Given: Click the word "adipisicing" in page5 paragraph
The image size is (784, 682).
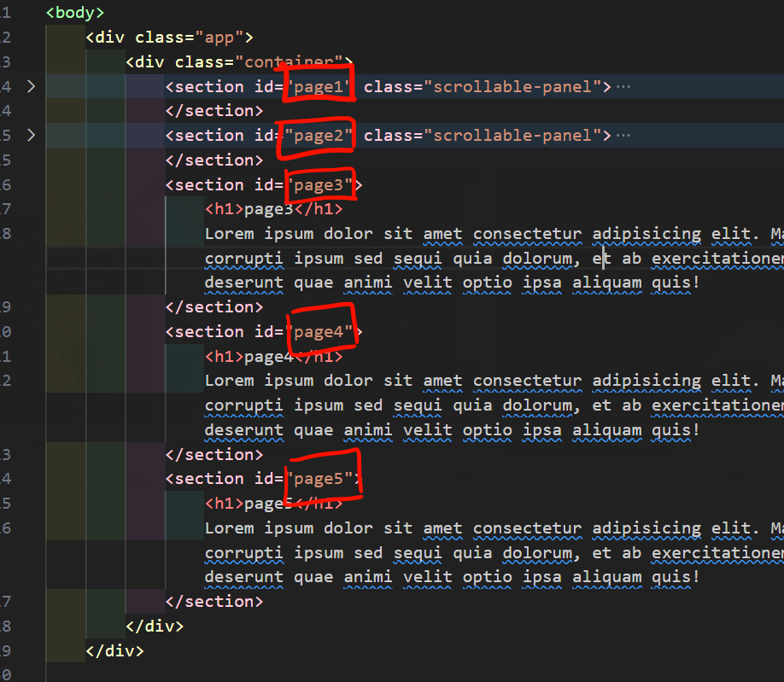Looking at the screenshot, I should (x=647, y=528).
